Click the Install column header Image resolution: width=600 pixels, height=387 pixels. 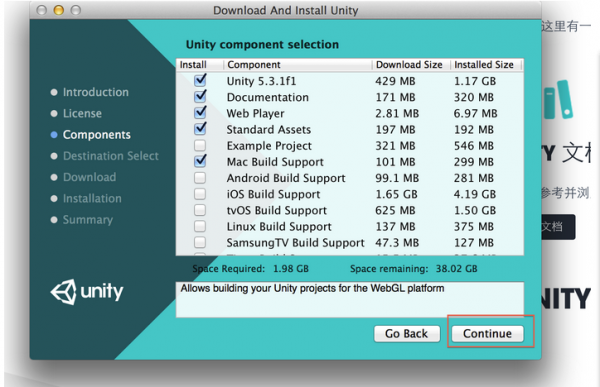point(200,65)
